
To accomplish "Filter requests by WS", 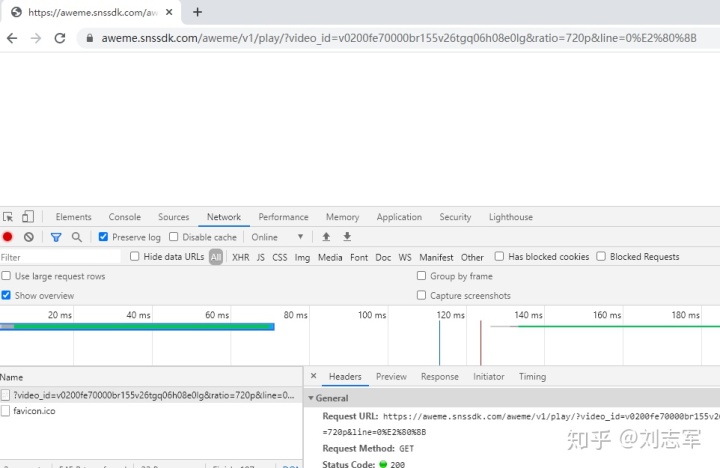I will click(x=405, y=257).
